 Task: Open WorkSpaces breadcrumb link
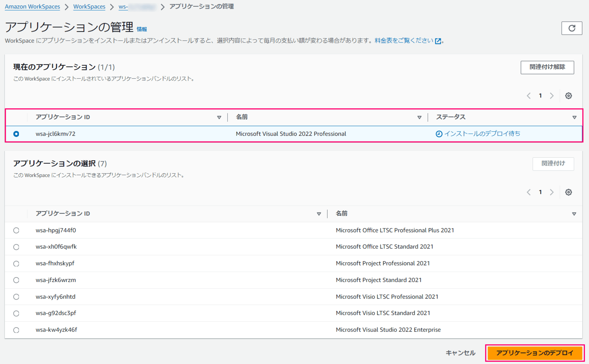89,6
